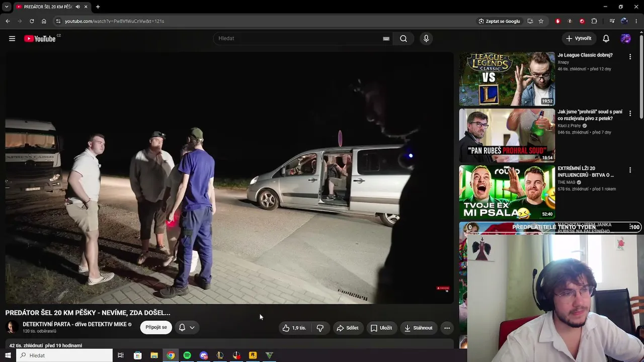View site information icon in address bar
Viewport: 644px width, 362px height.
(x=58, y=21)
